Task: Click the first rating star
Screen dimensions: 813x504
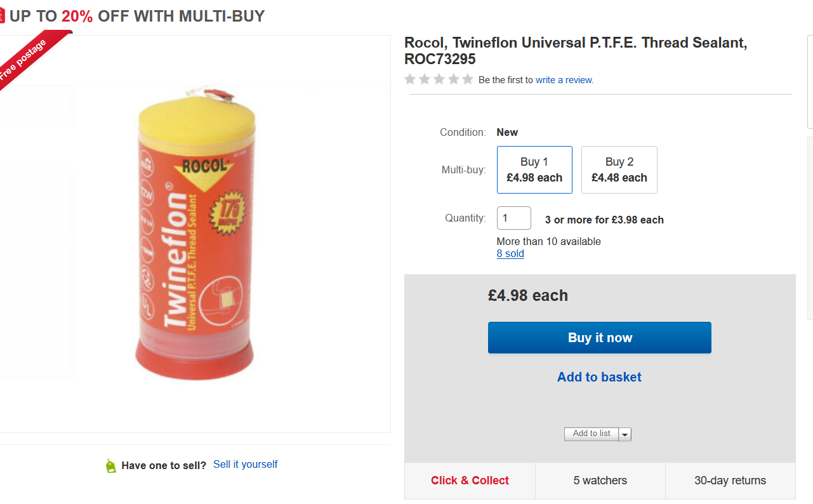Action: (x=410, y=79)
